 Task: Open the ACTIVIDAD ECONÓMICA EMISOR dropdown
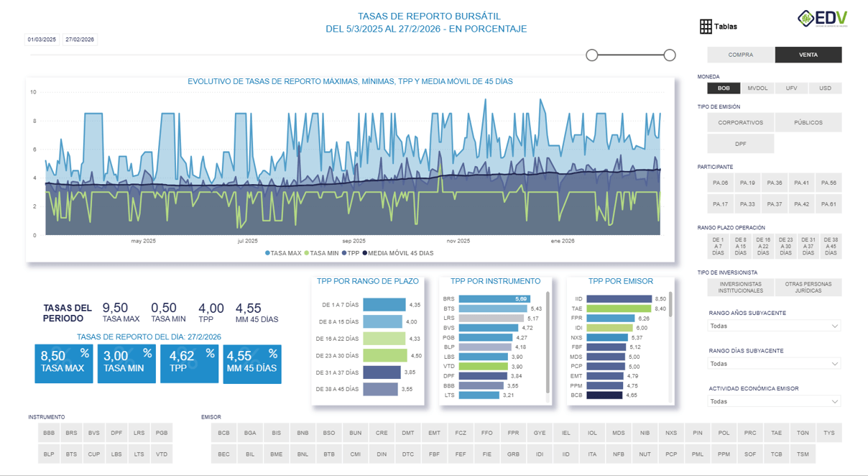coord(774,401)
